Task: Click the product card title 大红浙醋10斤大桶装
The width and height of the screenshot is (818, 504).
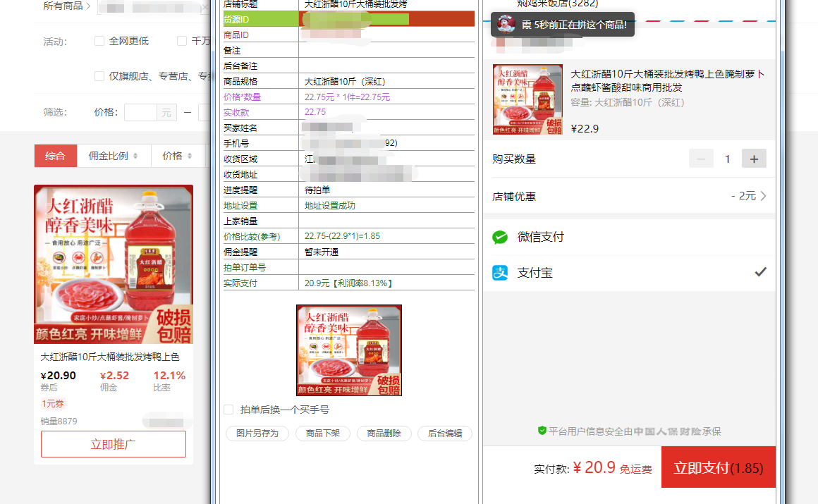Action: [x=110, y=357]
